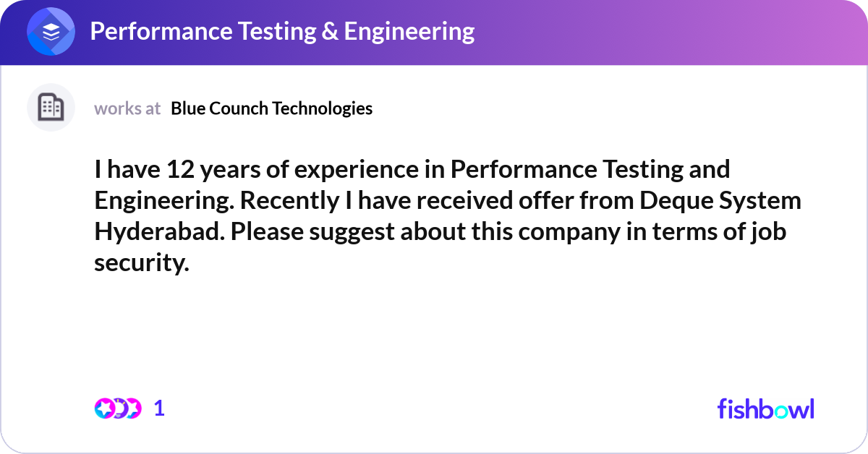Click the stacked layers bowl icon
Viewport: 868px width, 454px height.
(x=51, y=32)
